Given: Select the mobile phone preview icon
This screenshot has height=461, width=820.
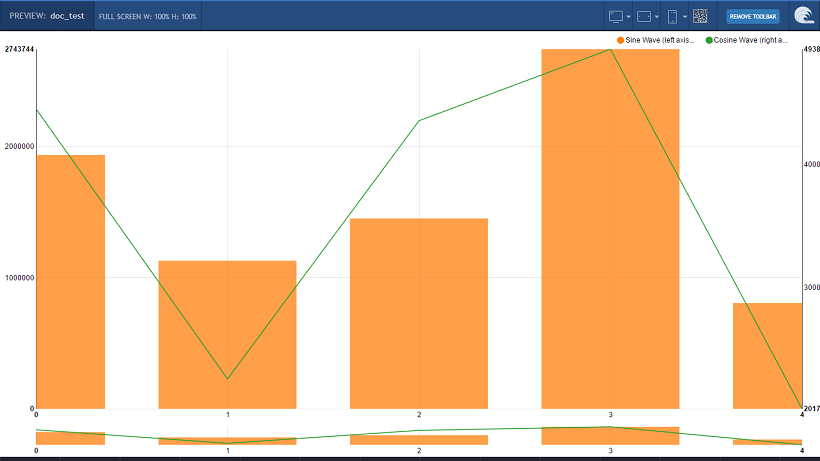Looking at the screenshot, I should point(672,16).
